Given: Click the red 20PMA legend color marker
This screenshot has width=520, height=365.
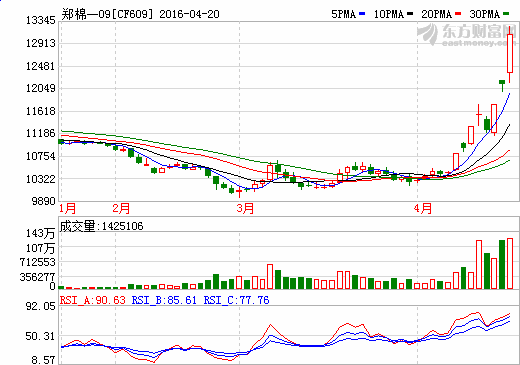Looking at the screenshot, I should 458,14.
